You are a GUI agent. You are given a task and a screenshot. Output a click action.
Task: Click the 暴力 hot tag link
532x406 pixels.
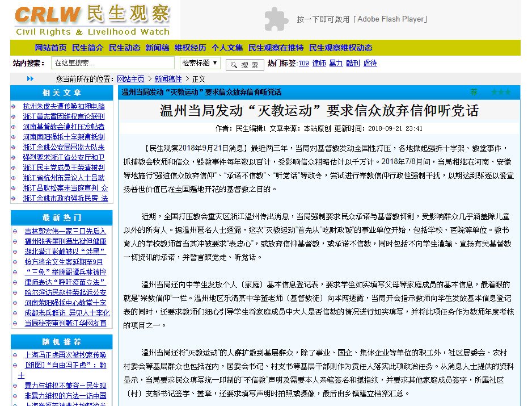pos(336,63)
